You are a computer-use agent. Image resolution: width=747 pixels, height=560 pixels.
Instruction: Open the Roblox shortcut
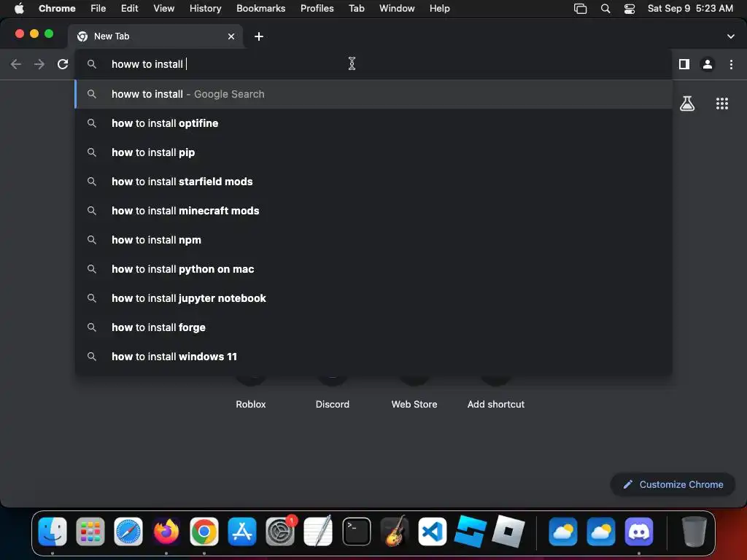click(251, 404)
